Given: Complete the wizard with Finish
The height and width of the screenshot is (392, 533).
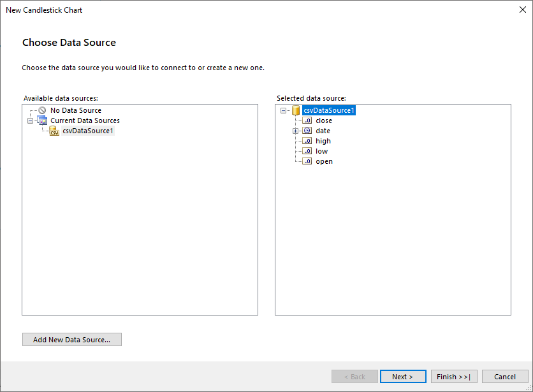Looking at the screenshot, I should 453,376.
